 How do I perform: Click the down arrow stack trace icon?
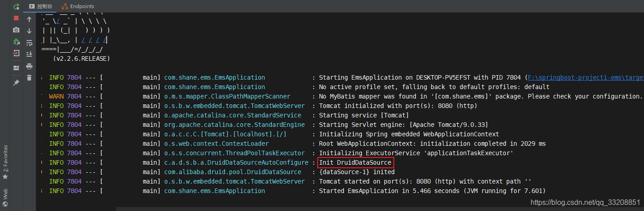(x=29, y=31)
